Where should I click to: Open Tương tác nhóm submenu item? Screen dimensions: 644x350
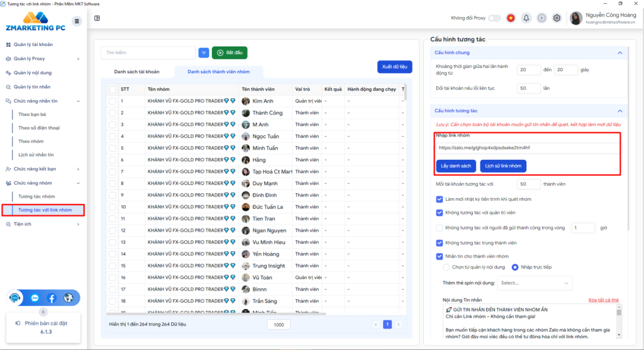[x=36, y=196]
